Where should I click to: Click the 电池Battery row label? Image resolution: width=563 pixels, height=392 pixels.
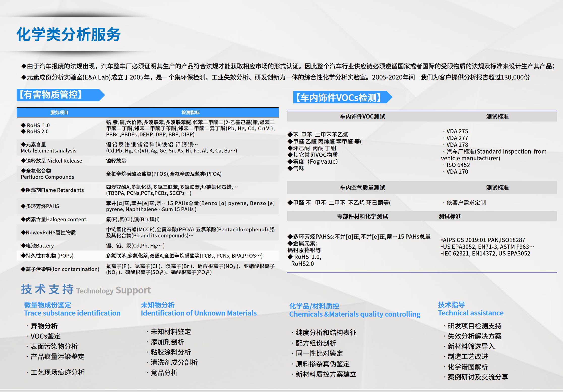pyautogui.click(x=37, y=246)
